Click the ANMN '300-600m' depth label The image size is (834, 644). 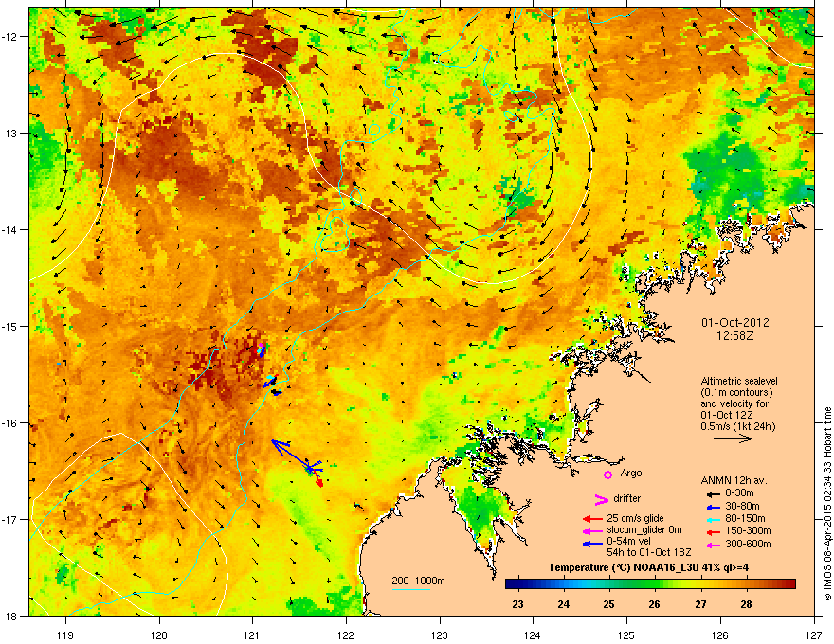748,544
